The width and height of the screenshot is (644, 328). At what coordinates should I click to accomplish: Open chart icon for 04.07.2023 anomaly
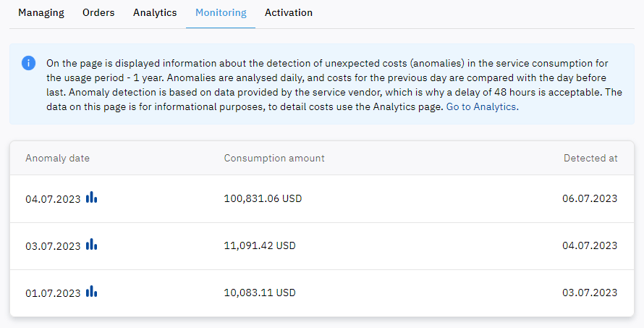coord(92,197)
